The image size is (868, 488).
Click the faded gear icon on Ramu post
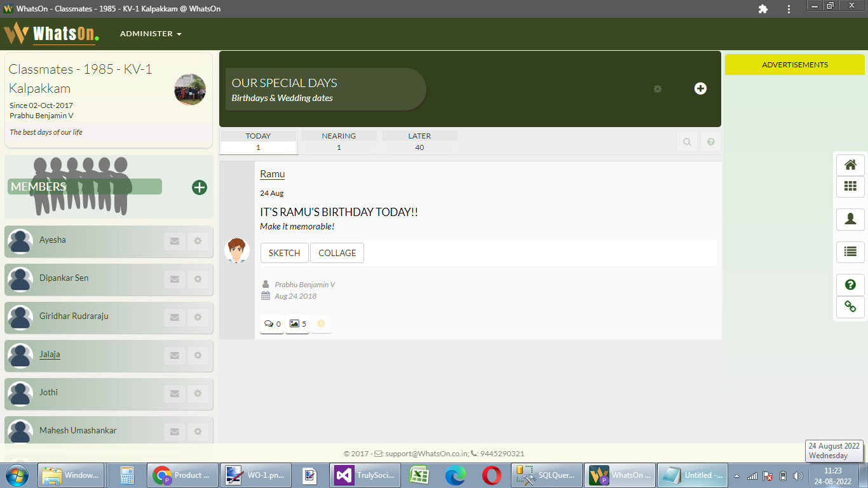coord(321,324)
